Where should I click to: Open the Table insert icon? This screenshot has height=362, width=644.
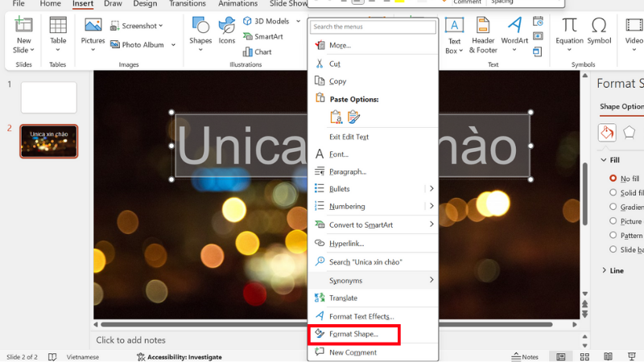coord(58,28)
